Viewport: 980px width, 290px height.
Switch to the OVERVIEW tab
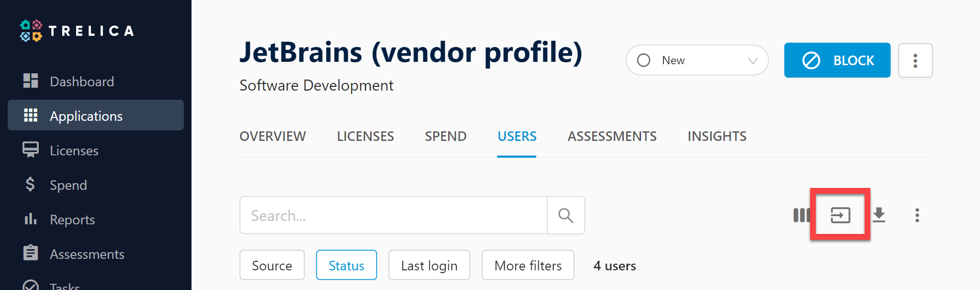[x=272, y=137]
